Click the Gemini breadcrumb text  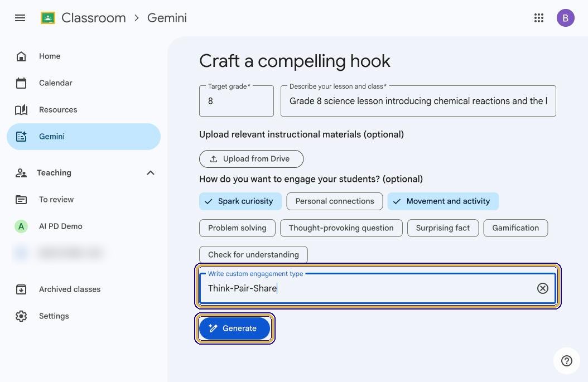[x=167, y=18]
